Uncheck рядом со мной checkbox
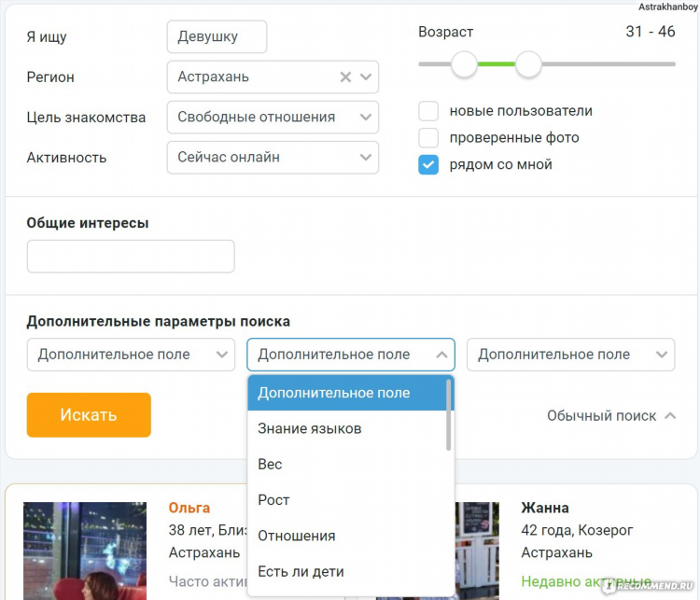This screenshot has width=700, height=600. tap(428, 165)
